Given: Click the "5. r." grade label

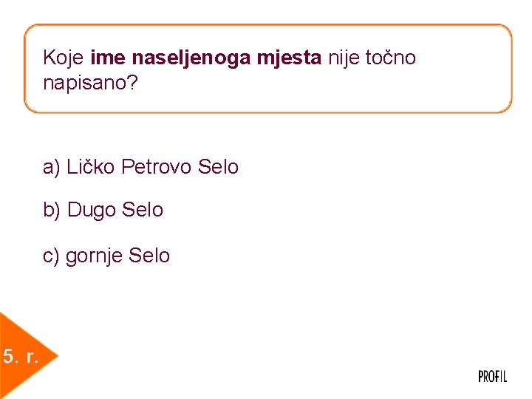Looking at the screenshot, I should click(x=21, y=356).
